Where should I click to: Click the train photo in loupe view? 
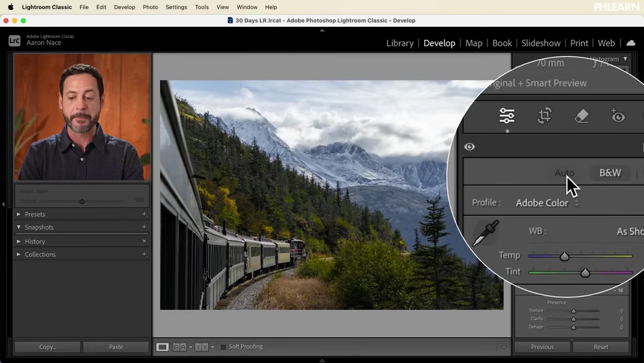tap(332, 195)
